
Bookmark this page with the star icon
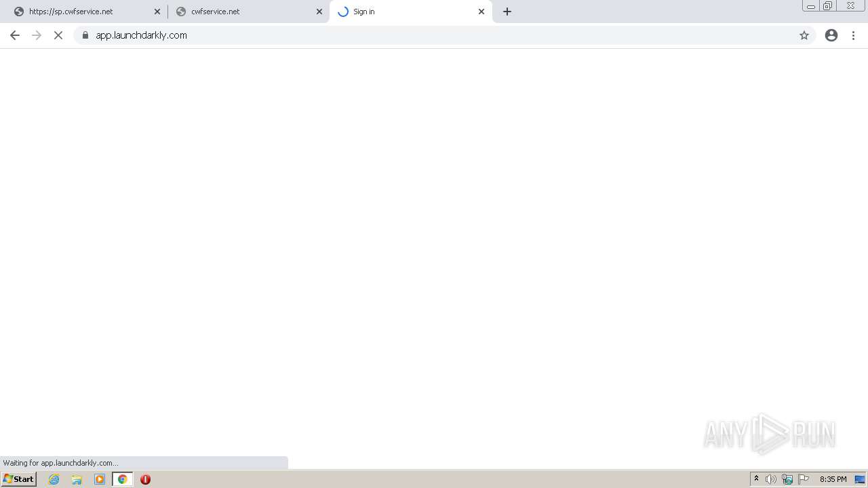(804, 35)
